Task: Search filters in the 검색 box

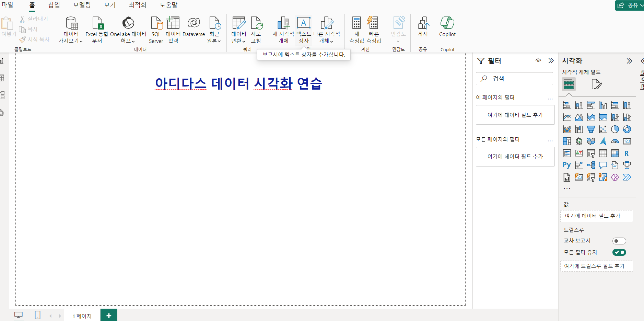Action: coord(514,79)
